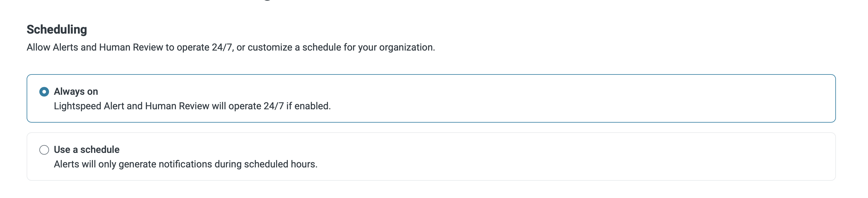The width and height of the screenshot is (868, 198).
Task: Click the filled blue radio indicator
Action: click(44, 92)
